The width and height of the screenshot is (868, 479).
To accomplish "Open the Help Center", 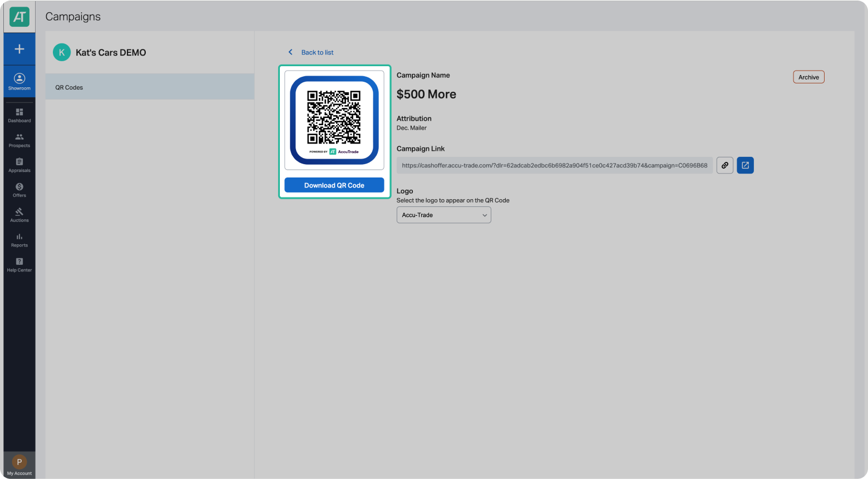I will (x=19, y=265).
